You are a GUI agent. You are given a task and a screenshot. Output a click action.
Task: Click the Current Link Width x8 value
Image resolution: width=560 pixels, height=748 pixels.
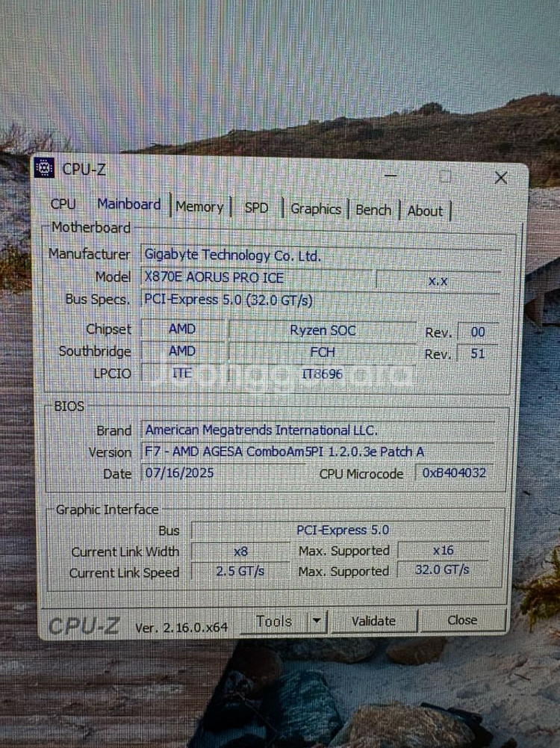tap(240, 551)
